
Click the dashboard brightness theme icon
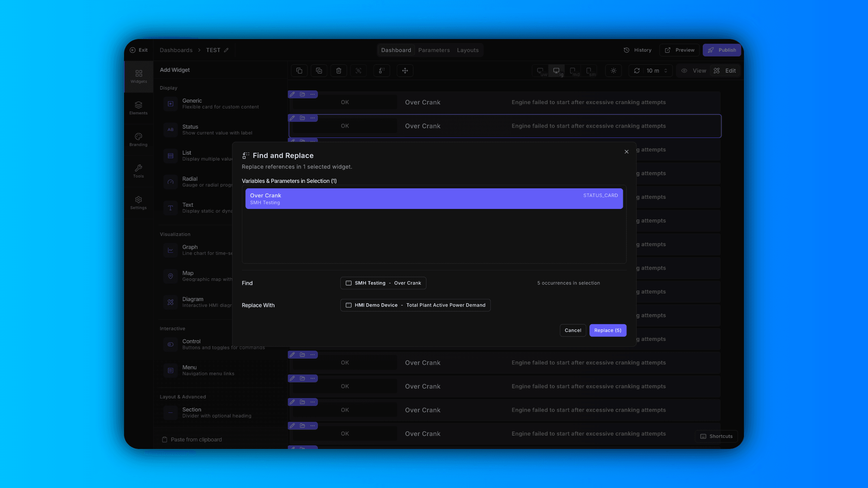pos(614,70)
